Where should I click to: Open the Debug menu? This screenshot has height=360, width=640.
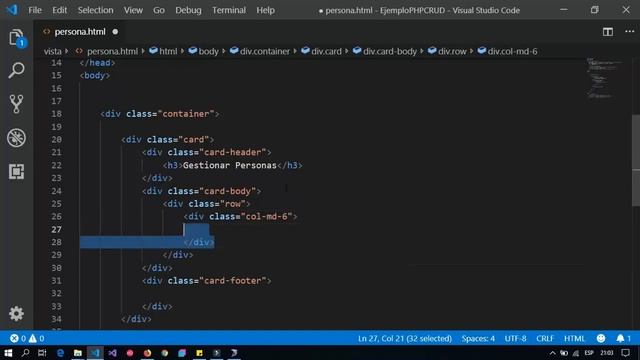click(188, 10)
